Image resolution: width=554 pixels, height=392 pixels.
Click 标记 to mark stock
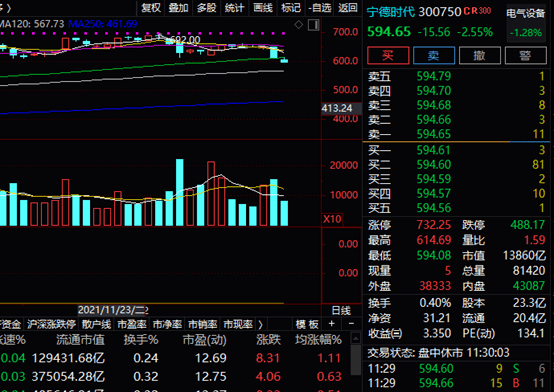pos(291,8)
